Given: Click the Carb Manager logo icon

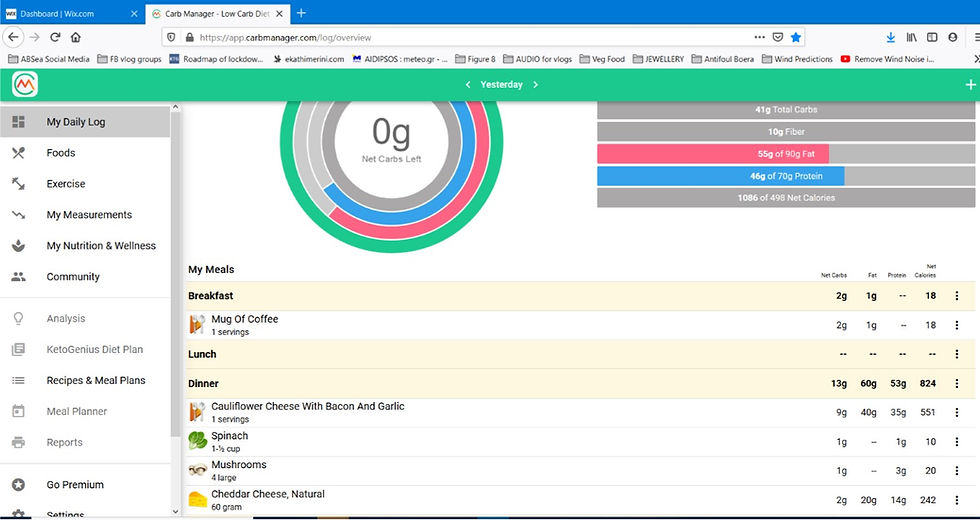Looking at the screenshot, I should [x=25, y=84].
